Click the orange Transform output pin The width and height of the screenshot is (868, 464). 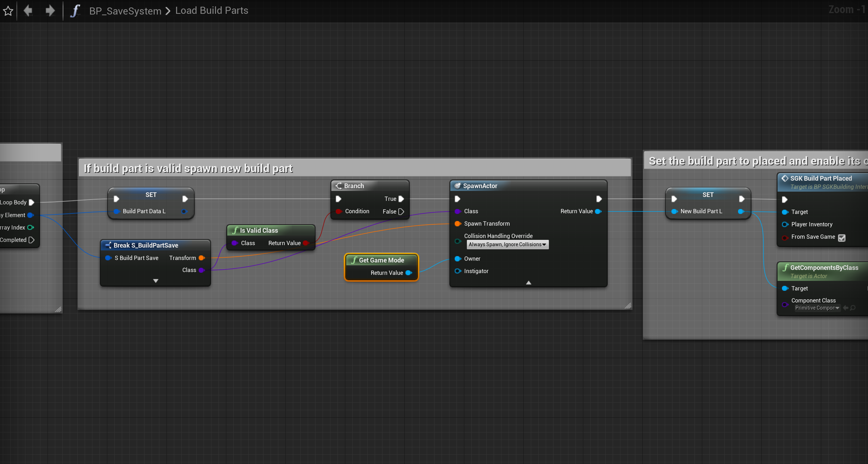(x=202, y=258)
